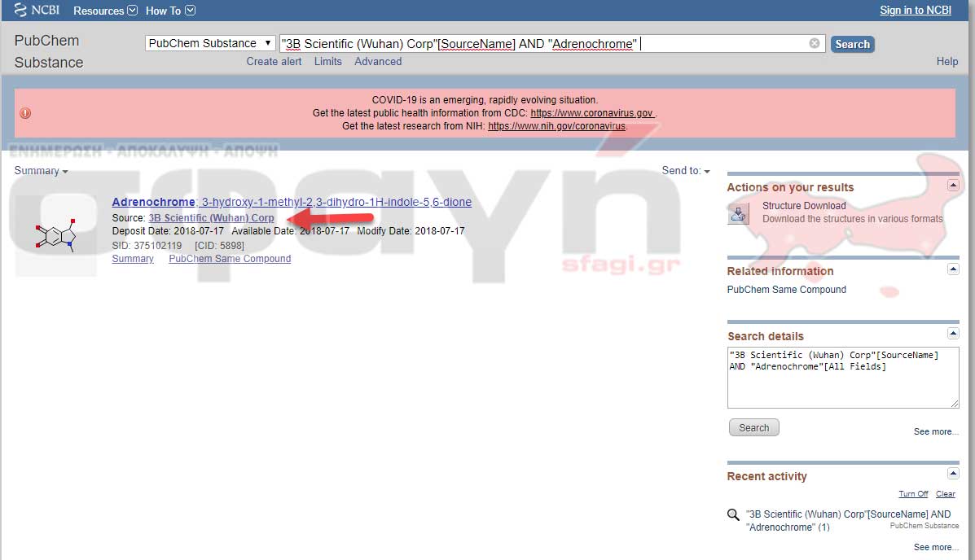Click the Modify Date: 2018-07-17 text

411,231
